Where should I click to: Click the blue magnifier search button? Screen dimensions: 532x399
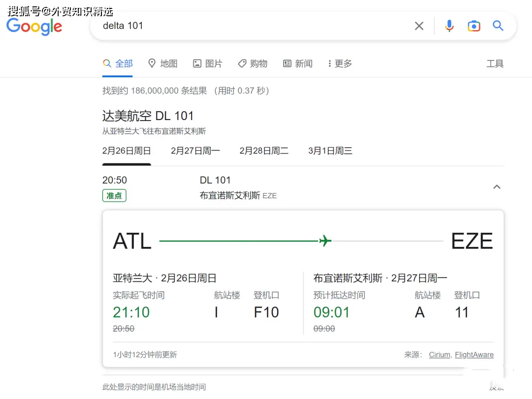[498, 26]
